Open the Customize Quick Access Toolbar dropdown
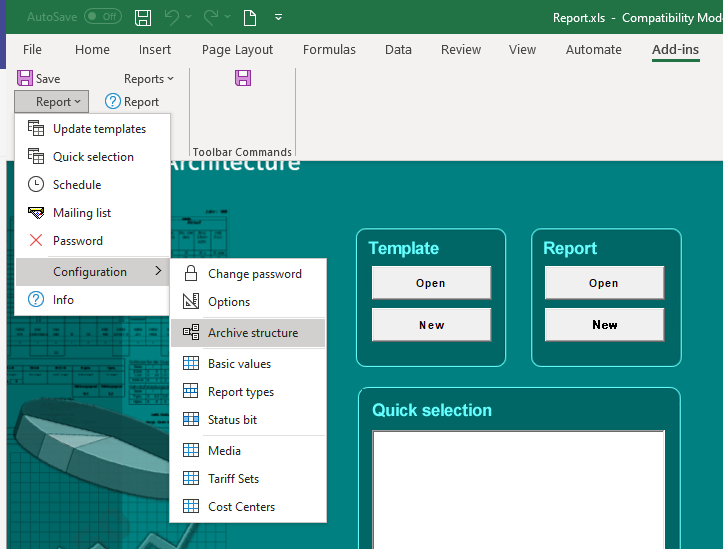Image resolution: width=723 pixels, height=549 pixels. [278, 17]
